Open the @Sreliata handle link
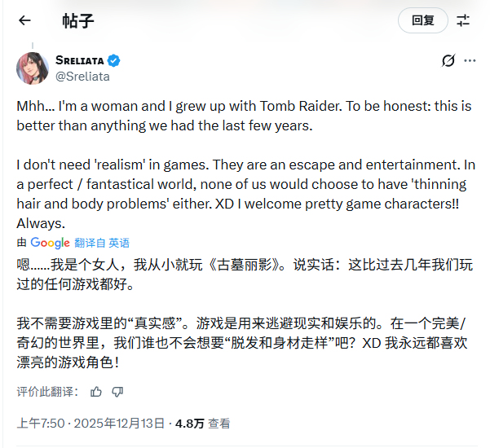This screenshot has height=448, width=490. (82, 77)
